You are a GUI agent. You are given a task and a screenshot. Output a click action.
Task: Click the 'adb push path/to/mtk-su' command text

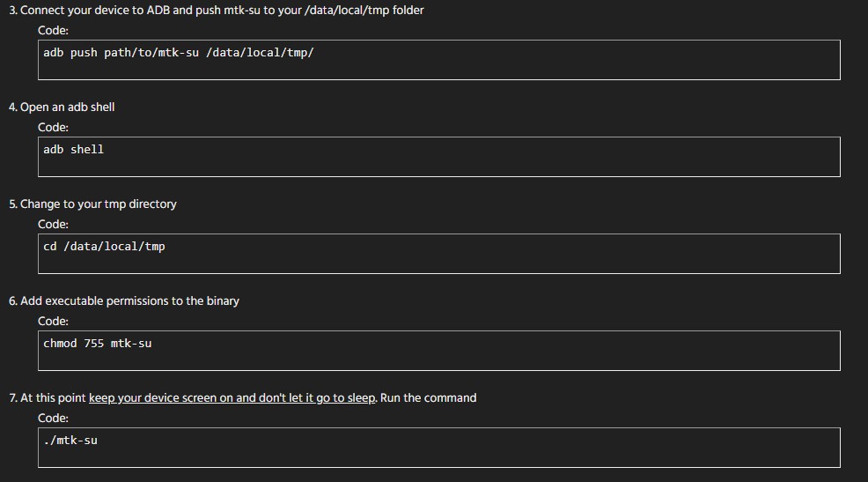point(121,53)
